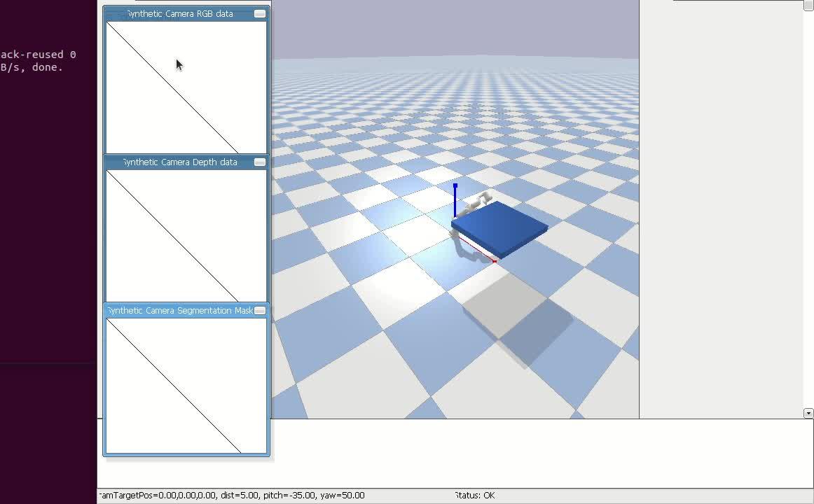Click the robot gripper in the simulation view

[482, 201]
